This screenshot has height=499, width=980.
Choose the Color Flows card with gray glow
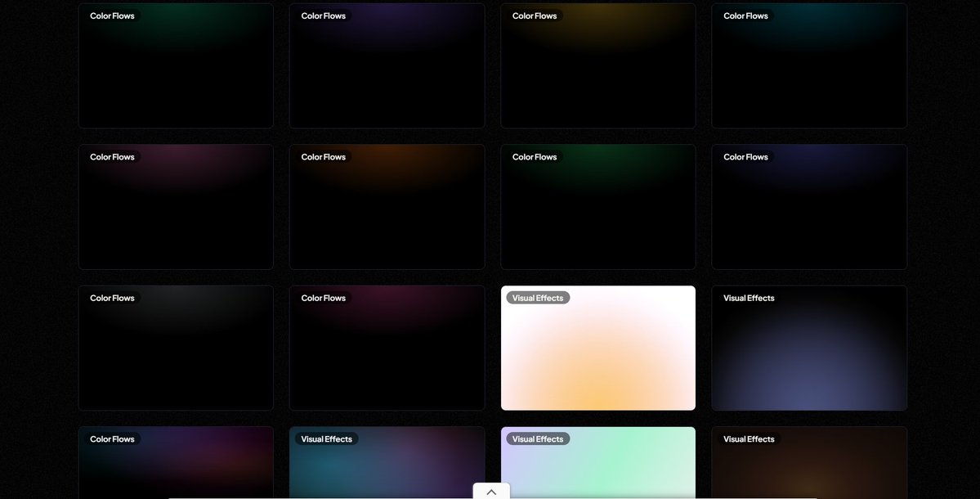coord(176,348)
